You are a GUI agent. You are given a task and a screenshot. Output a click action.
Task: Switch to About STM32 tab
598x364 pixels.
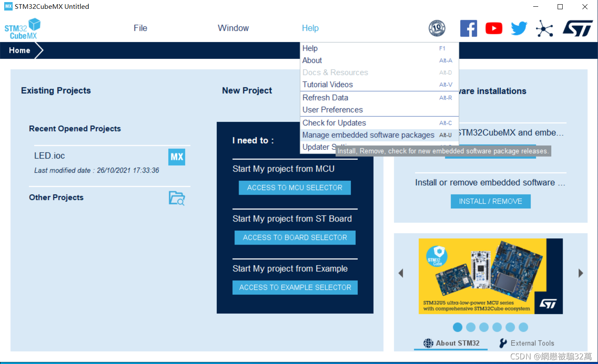coord(451,343)
